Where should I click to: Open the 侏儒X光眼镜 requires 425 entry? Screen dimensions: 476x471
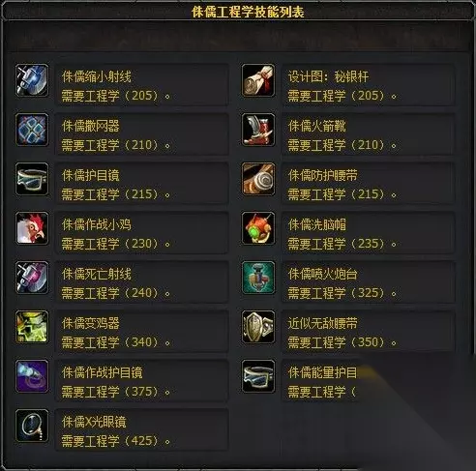(x=142, y=430)
